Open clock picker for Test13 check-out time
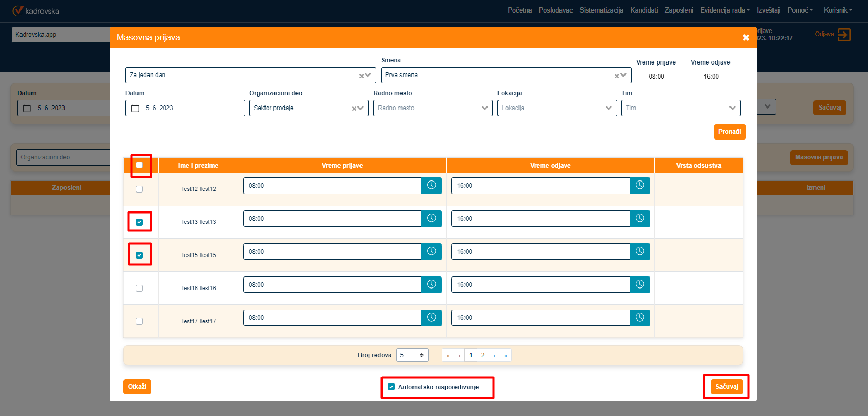 pos(640,218)
